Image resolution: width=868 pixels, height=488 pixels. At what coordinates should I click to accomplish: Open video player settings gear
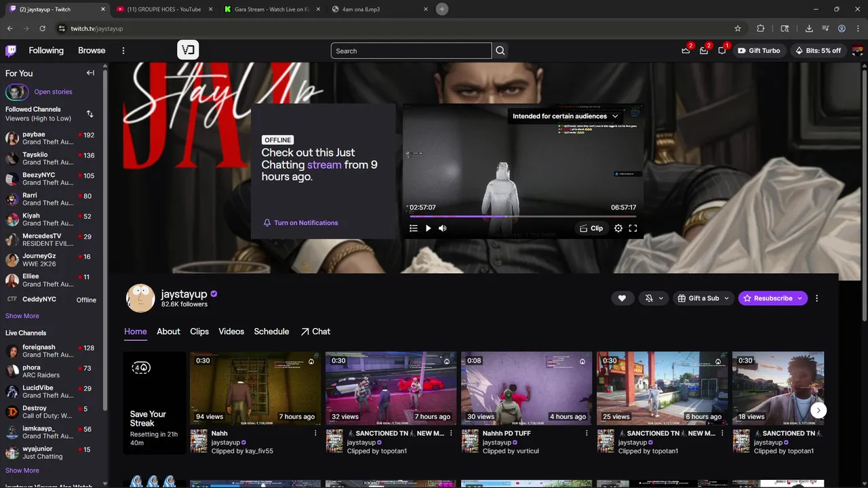tap(618, 228)
